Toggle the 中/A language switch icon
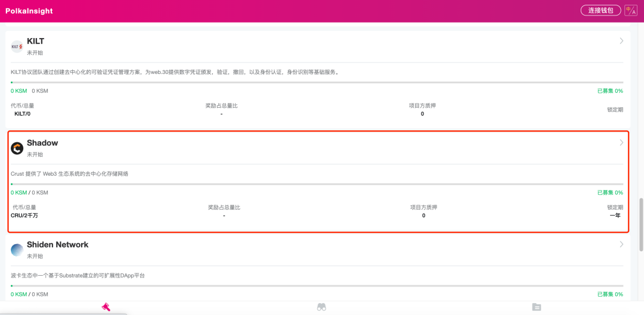Screen dimensions: 644x315 click(x=631, y=10)
